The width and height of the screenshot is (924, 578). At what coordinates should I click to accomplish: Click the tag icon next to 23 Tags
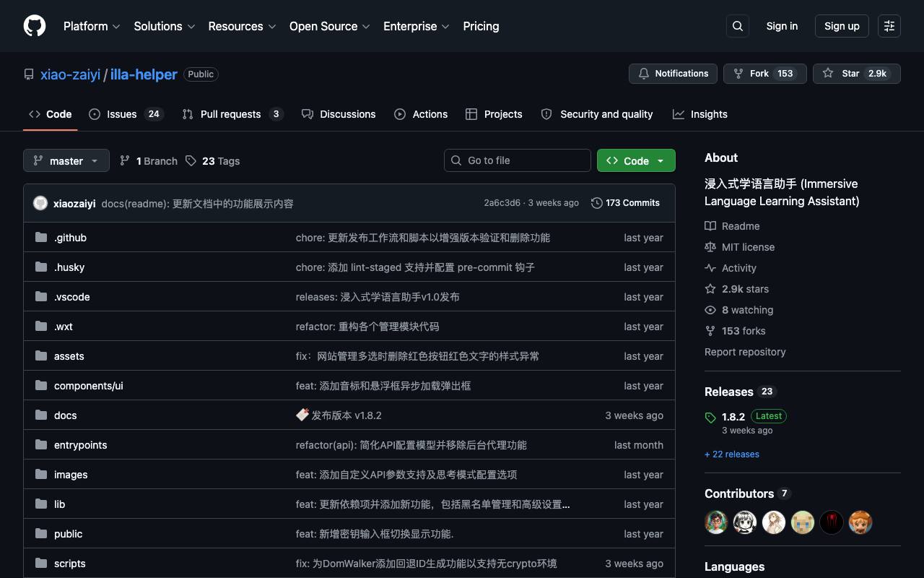tap(191, 160)
